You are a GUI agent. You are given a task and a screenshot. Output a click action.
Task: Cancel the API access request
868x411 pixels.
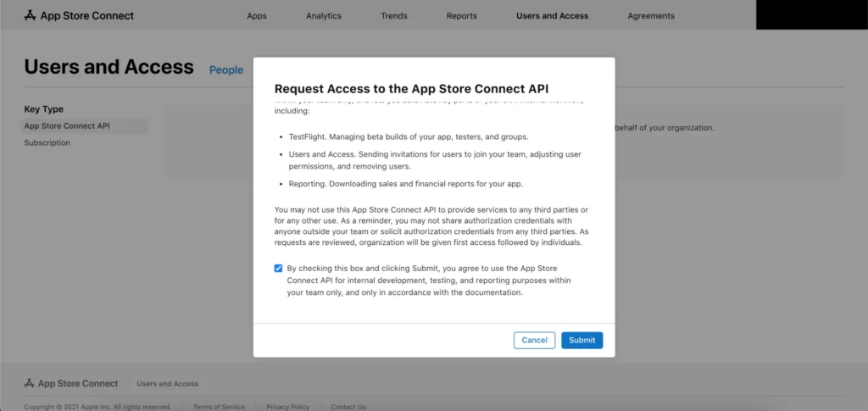pyautogui.click(x=534, y=340)
